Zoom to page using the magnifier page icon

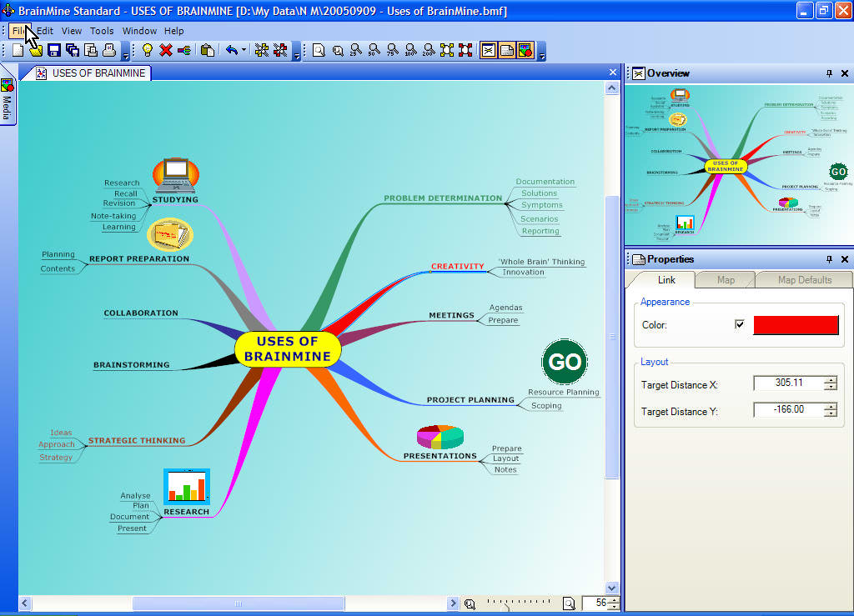(x=319, y=51)
